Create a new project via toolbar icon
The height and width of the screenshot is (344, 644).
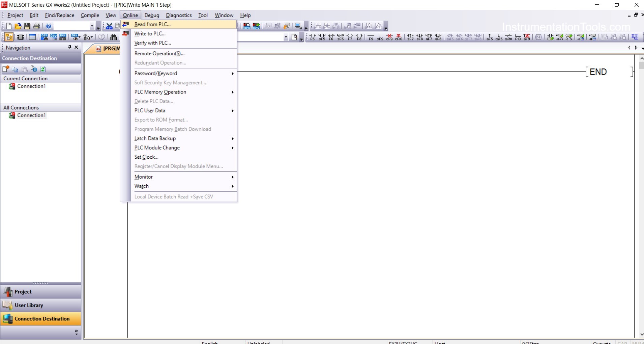(9, 26)
